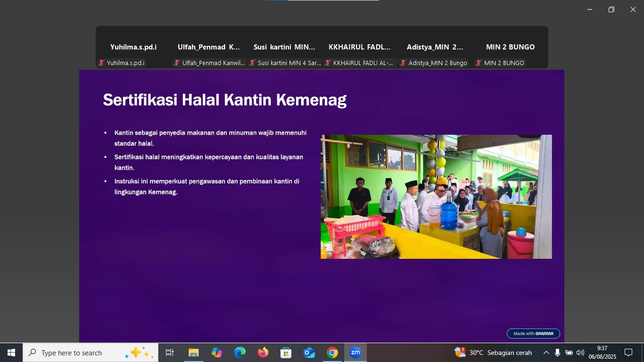Screen dimensions: 644x362
Task: Open the clock and date calendar
Action: tap(602, 353)
